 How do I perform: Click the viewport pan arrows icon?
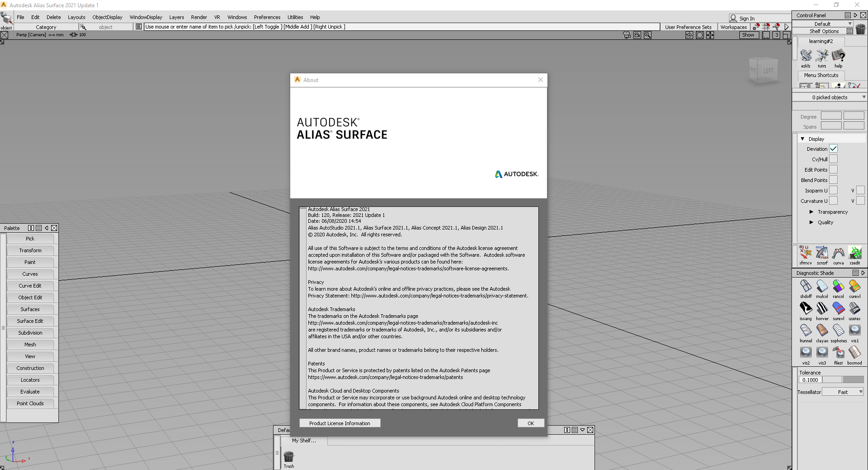pos(710,35)
